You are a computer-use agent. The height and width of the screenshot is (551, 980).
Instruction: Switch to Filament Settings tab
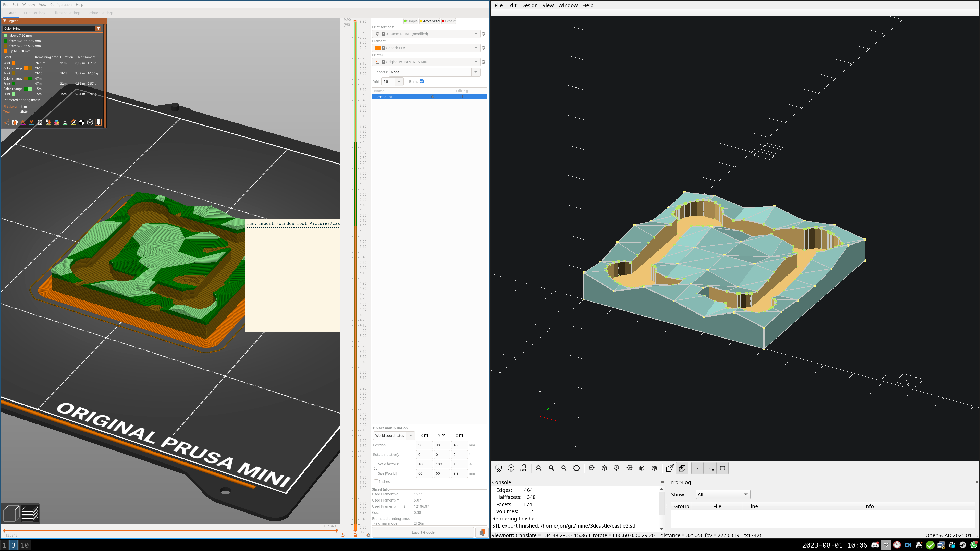pyautogui.click(x=67, y=13)
